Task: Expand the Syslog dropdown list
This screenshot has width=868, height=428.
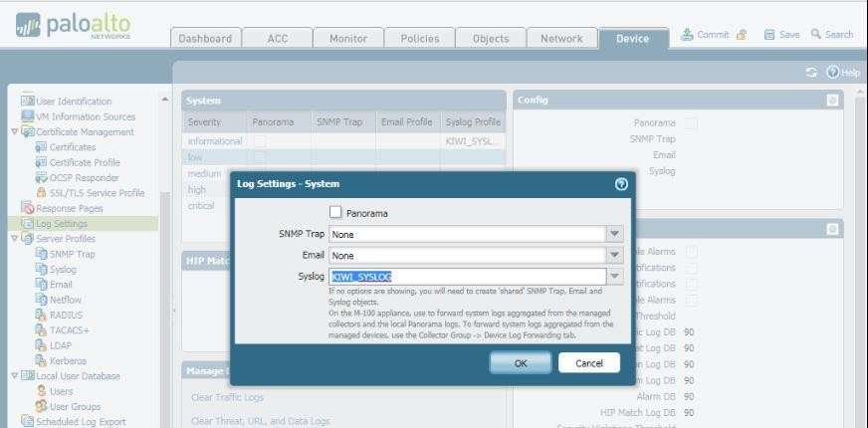Action: [x=615, y=277]
